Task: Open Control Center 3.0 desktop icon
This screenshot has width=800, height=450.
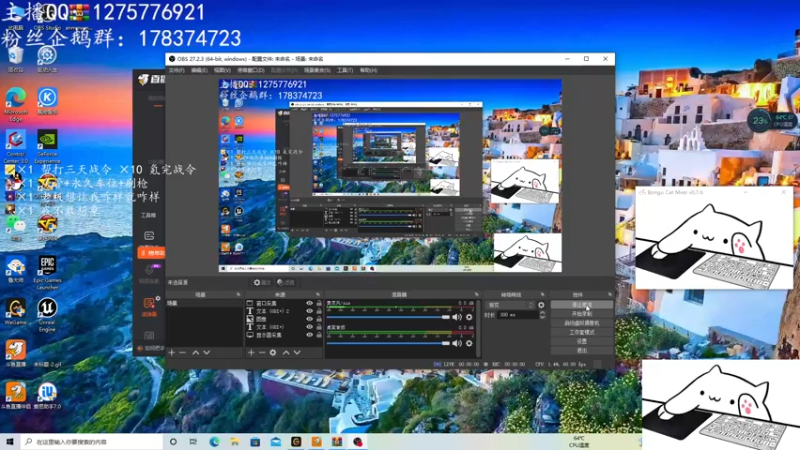Action: point(16,146)
